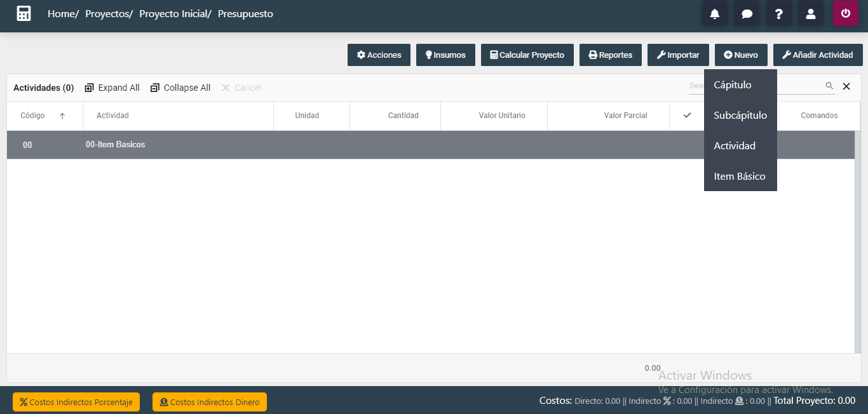Click the checkmark column header icon

687,116
